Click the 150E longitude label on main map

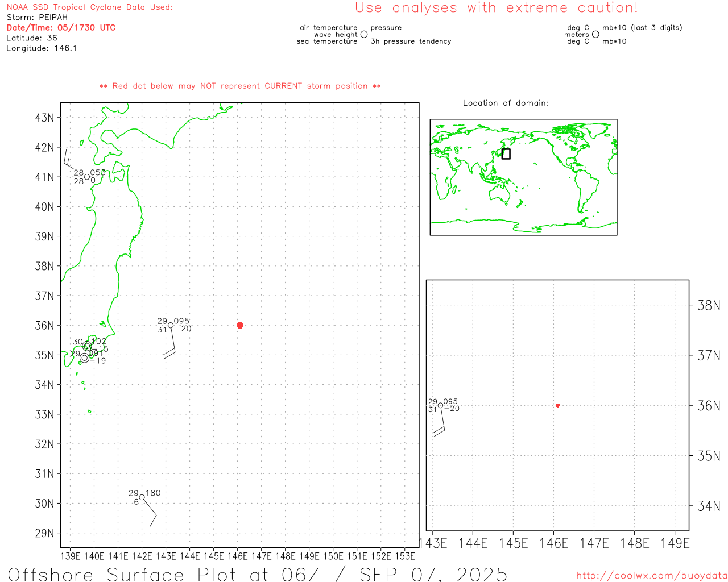(333, 556)
